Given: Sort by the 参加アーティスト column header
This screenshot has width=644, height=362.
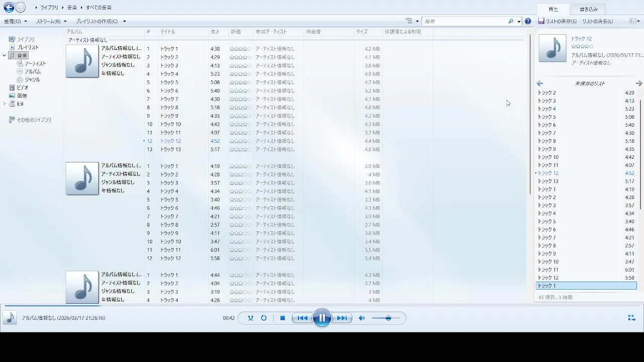Looking at the screenshot, I should (279, 32).
